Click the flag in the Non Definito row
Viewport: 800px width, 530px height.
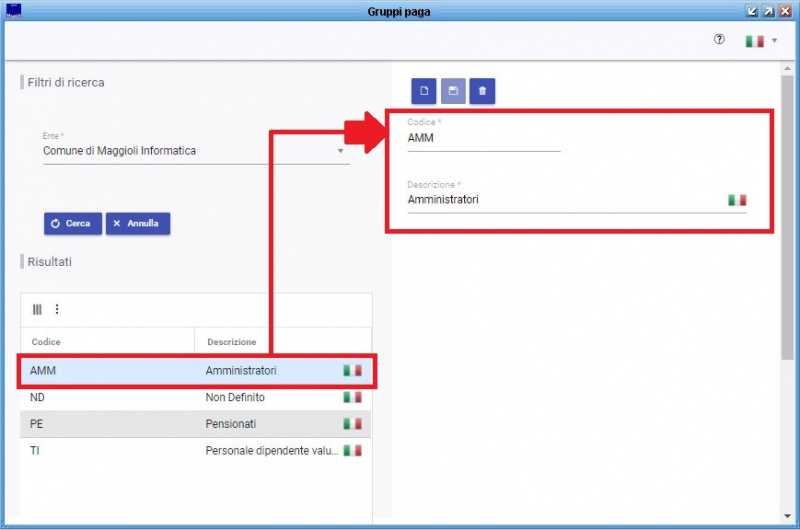(x=353, y=397)
